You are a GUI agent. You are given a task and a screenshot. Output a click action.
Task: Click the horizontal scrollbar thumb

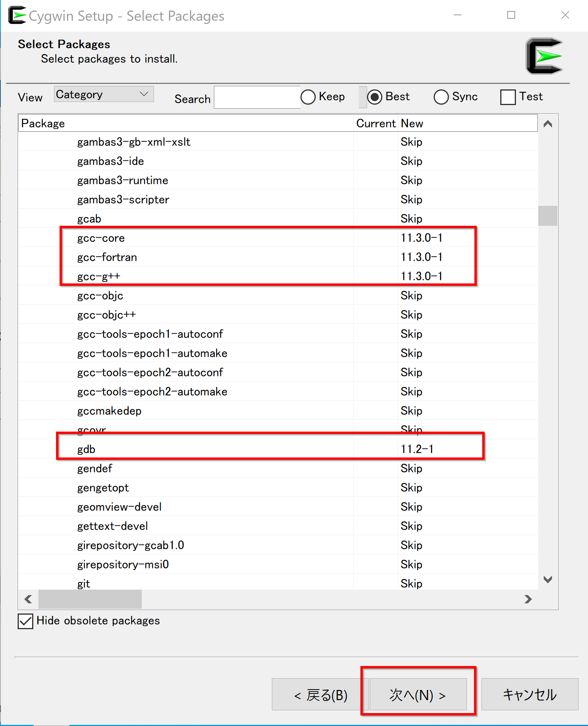90,599
